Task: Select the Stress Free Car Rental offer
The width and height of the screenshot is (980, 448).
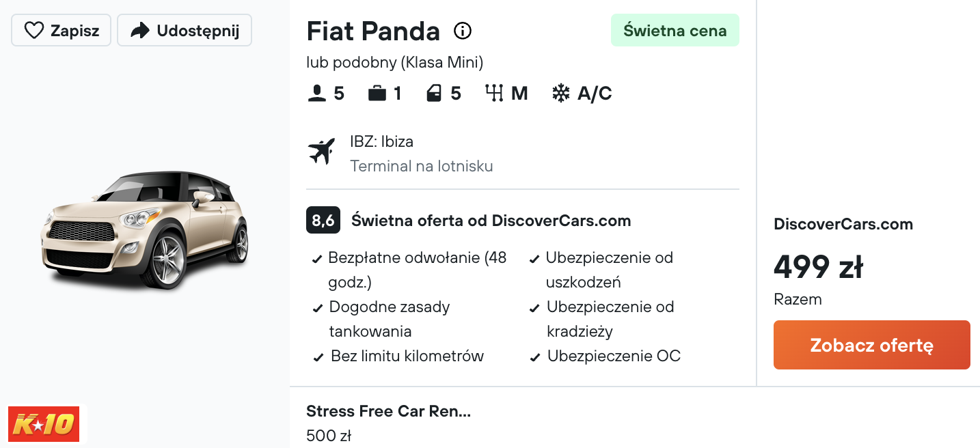Action: [388, 423]
